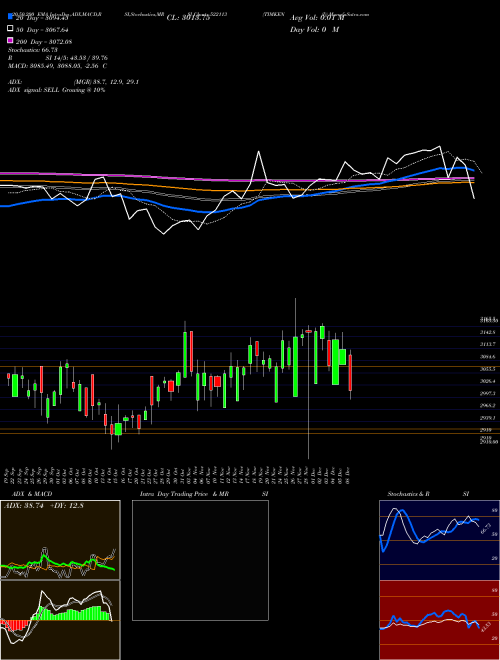The width and height of the screenshot is (500, 660).
Task: Click the Day Vol label
Action: point(314,30)
